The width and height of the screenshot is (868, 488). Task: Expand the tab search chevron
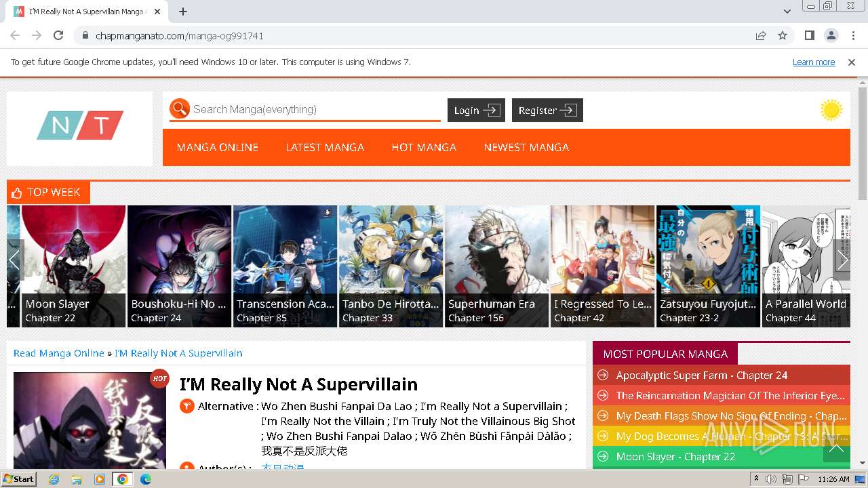point(787,12)
